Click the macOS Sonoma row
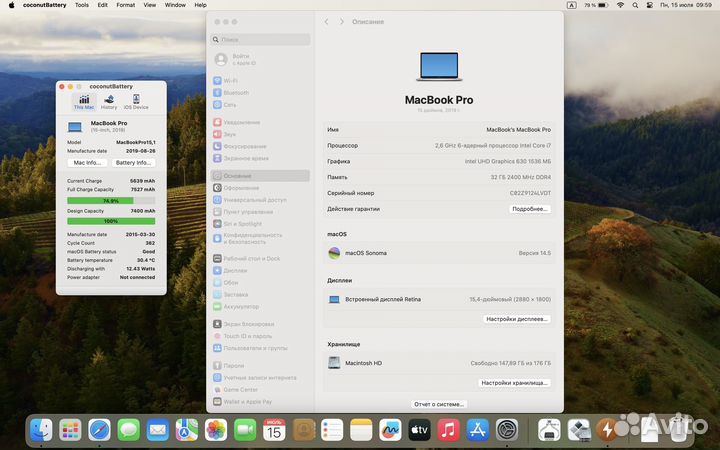This screenshot has height=450, width=720. 439,253
